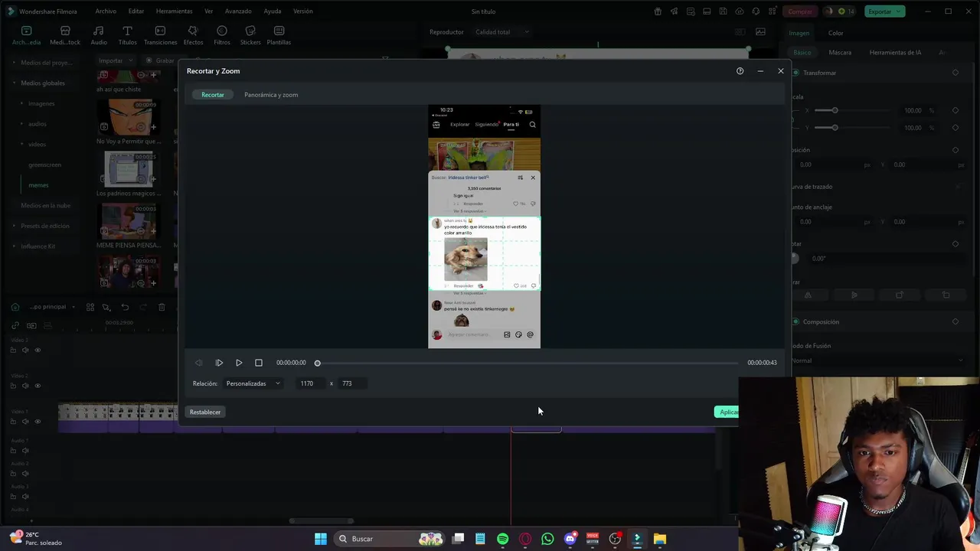Collapse Medios globales folder
980x551 pixels.
click(14, 83)
